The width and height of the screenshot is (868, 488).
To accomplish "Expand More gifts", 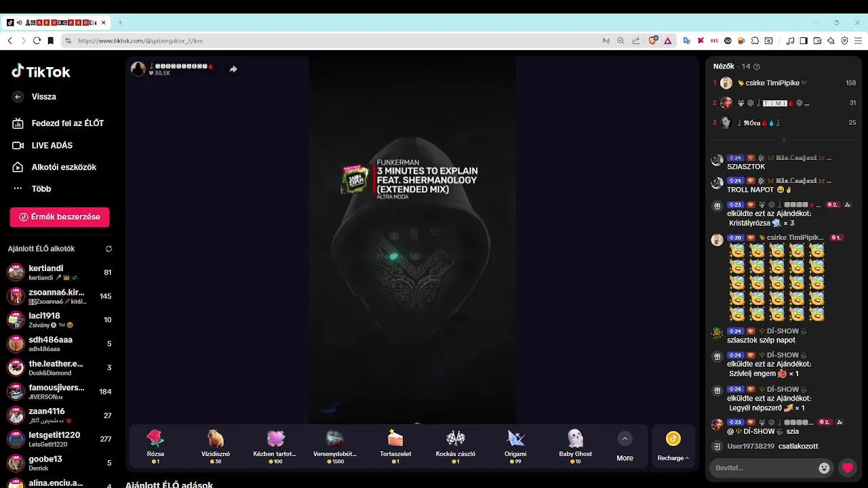I will coord(625,446).
